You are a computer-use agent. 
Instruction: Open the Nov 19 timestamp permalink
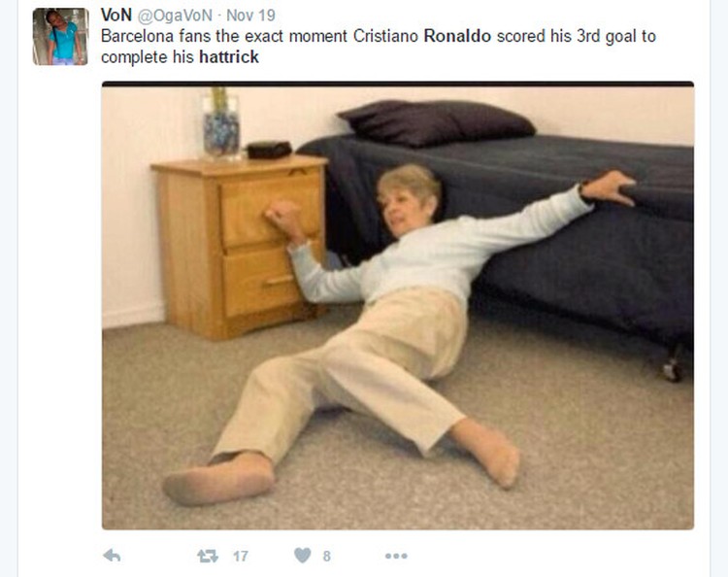[x=250, y=16]
